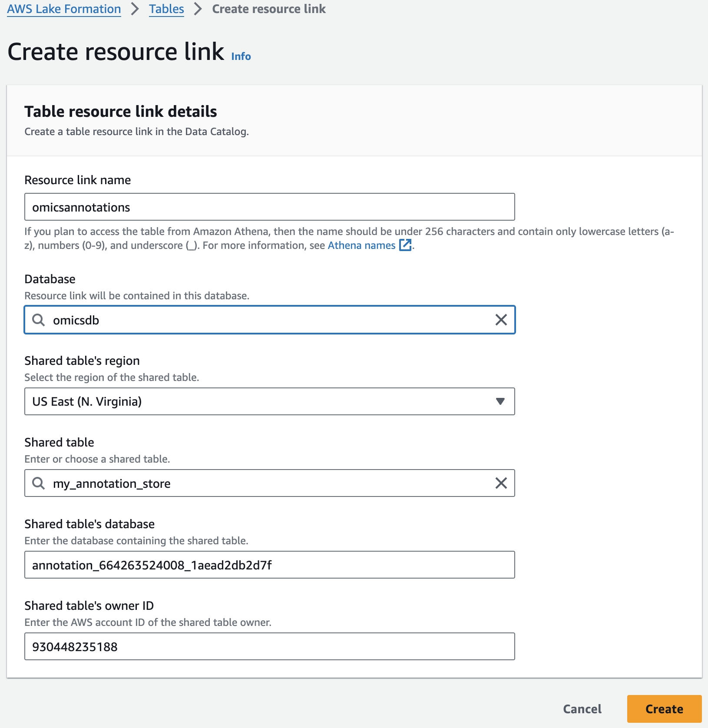
Task: Select the US East (N. Virginia) region box
Action: (270, 401)
